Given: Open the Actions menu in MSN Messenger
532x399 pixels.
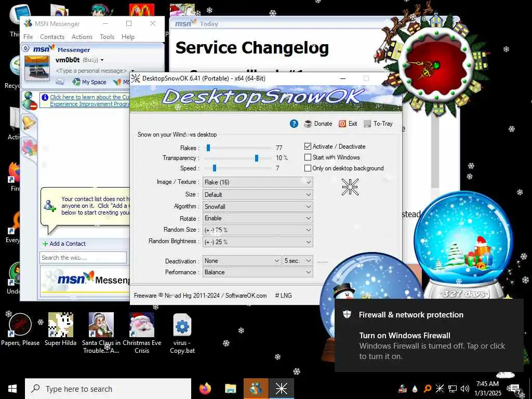Looking at the screenshot, I should point(82,37).
